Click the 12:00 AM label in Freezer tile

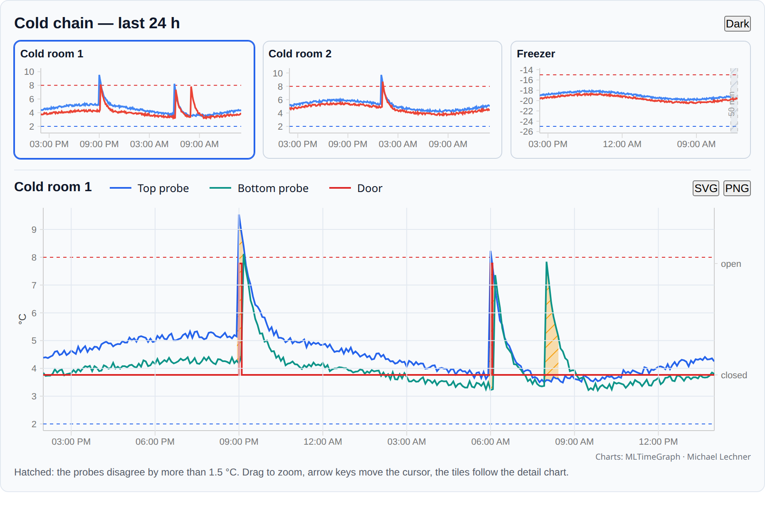[x=622, y=144]
